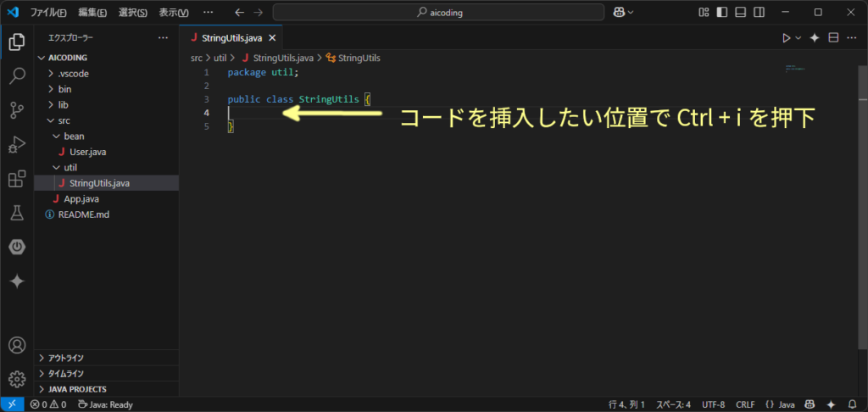The height and width of the screenshot is (412, 868).
Task: Click the aicoding command center search box
Action: (x=438, y=12)
